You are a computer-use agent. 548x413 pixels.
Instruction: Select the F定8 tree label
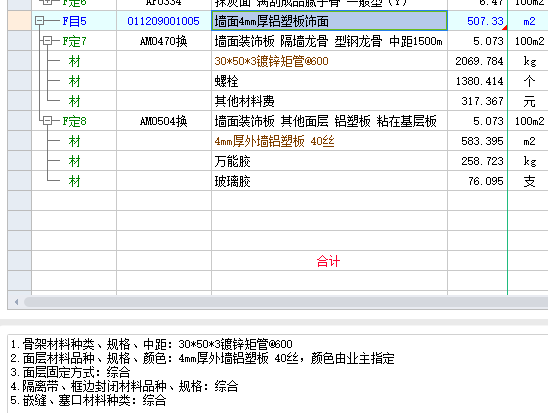click(74, 121)
